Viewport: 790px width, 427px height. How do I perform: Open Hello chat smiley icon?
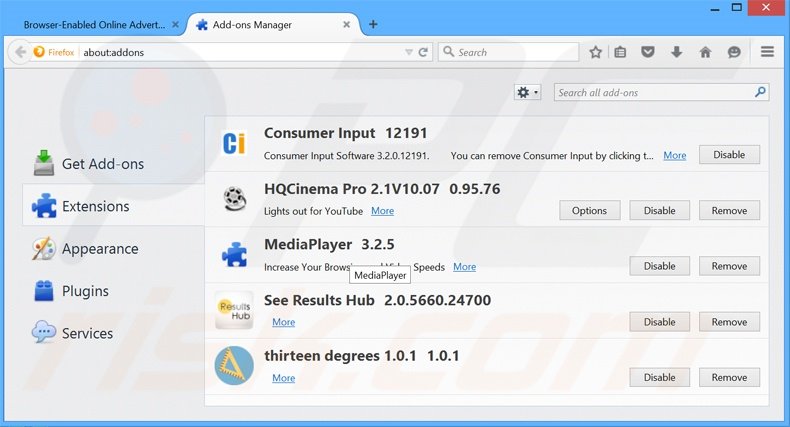(x=734, y=52)
